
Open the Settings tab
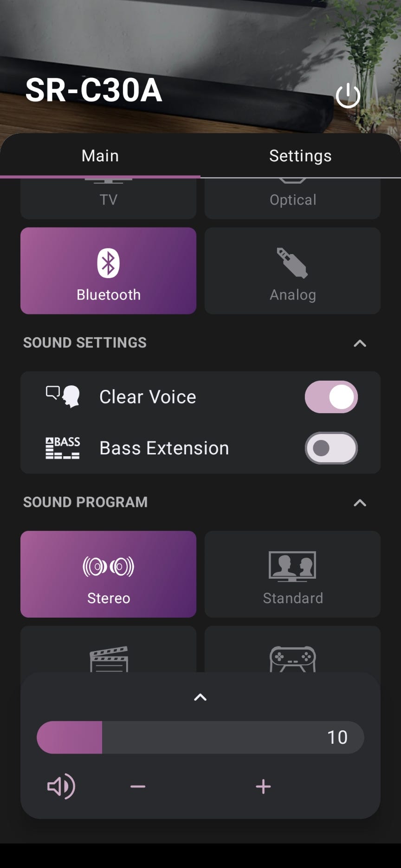pyautogui.click(x=300, y=156)
